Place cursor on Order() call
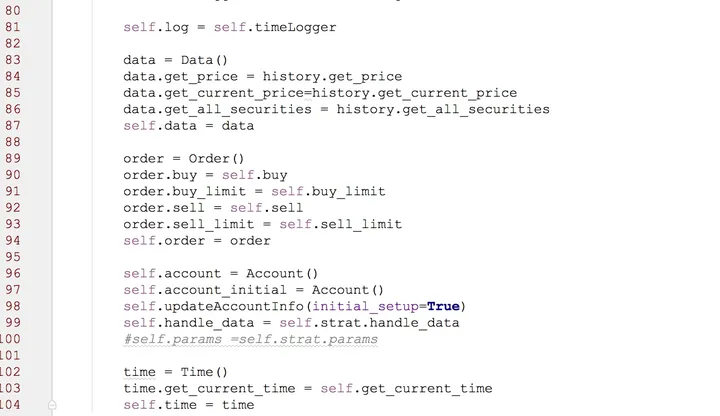 pyautogui.click(x=216, y=159)
